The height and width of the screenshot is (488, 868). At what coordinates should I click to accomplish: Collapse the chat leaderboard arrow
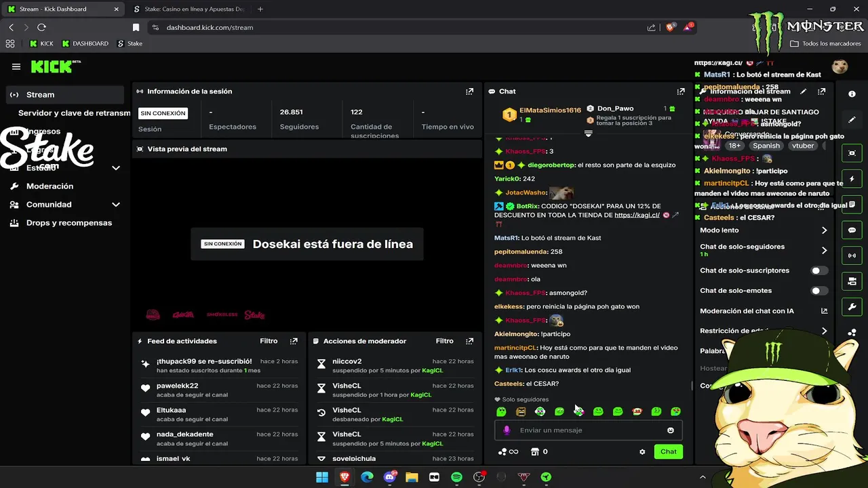coord(588,134)
